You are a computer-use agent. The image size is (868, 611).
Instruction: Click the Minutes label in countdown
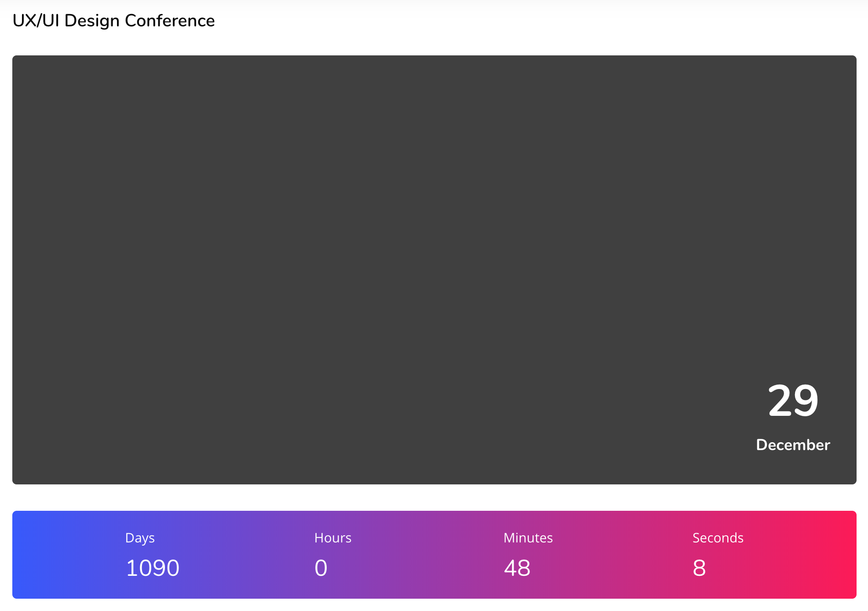(x=528, y=538)
